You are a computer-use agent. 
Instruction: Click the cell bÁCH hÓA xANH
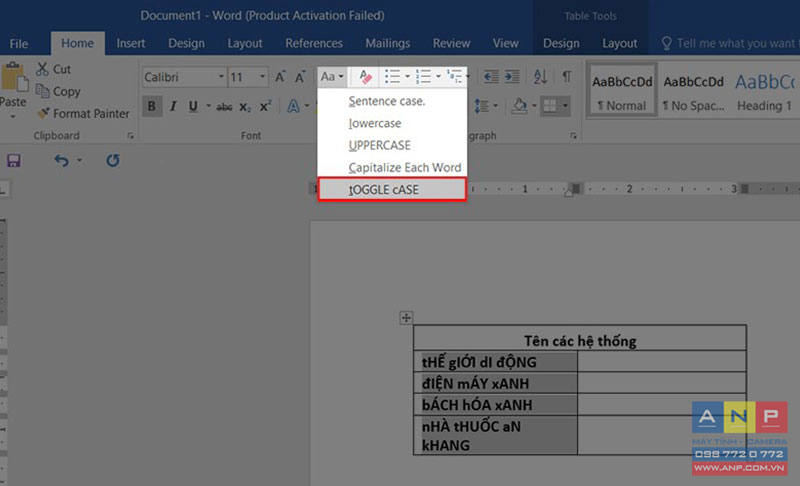click(x=495, y=404)
